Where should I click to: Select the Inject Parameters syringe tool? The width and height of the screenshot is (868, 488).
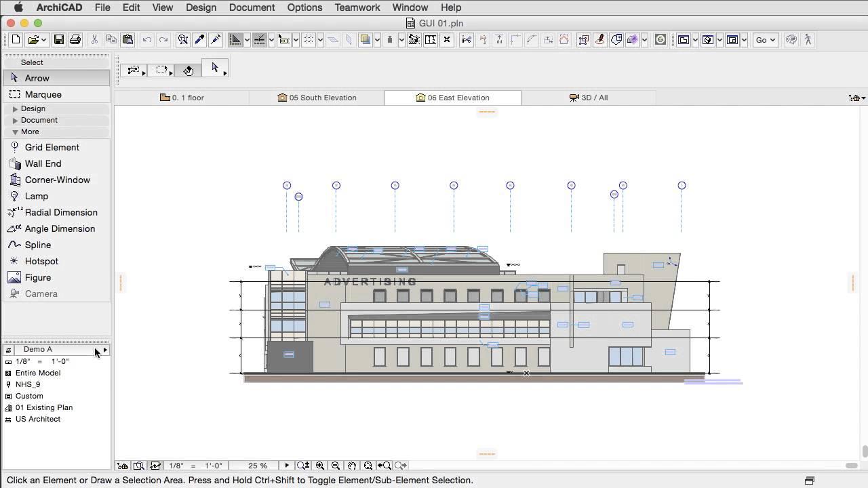pos(216,40)
